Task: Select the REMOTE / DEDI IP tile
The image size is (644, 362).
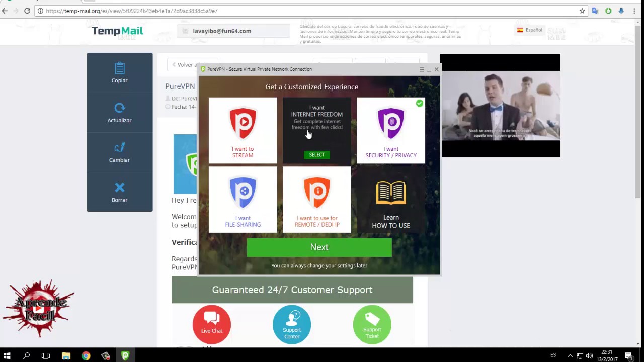Action: 317,200
